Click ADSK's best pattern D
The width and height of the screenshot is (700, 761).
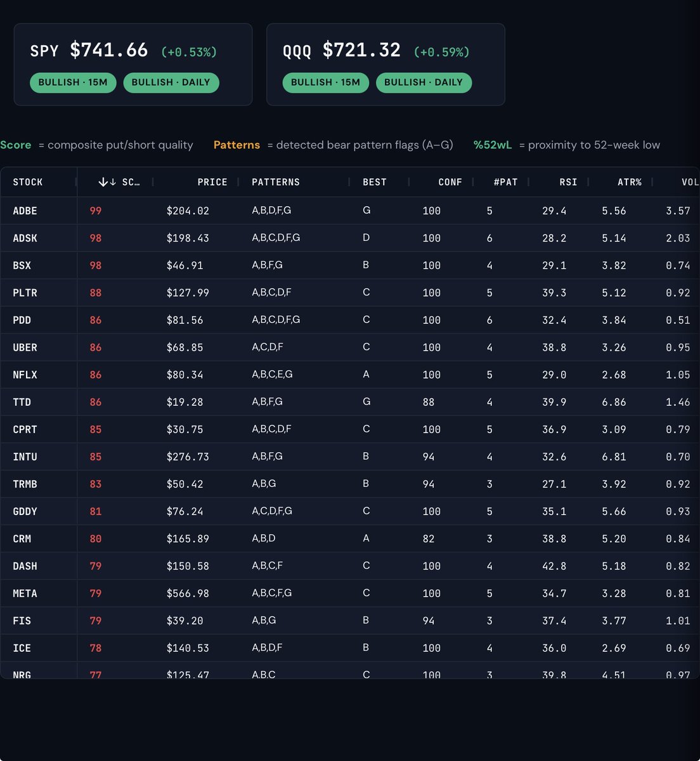point(366,238)
